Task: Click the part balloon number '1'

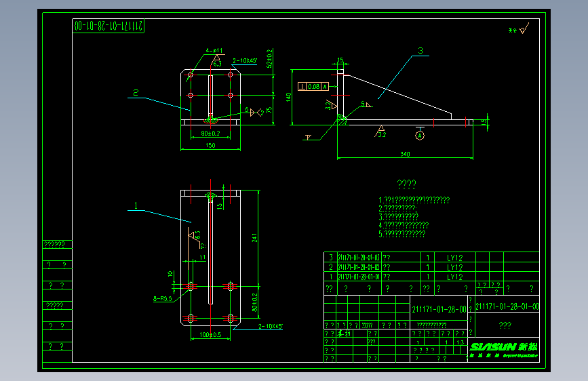Action: [x=136, y=205]
